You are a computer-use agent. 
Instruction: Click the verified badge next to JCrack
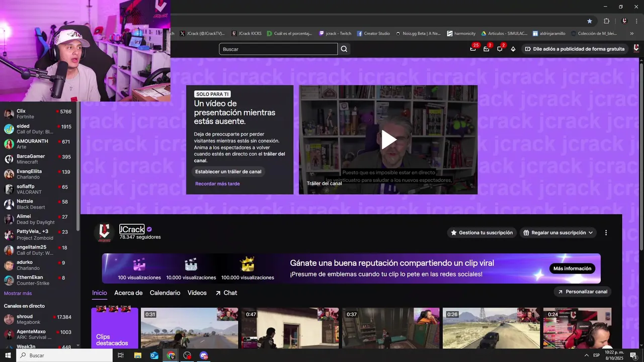click(x=149, y=229)
